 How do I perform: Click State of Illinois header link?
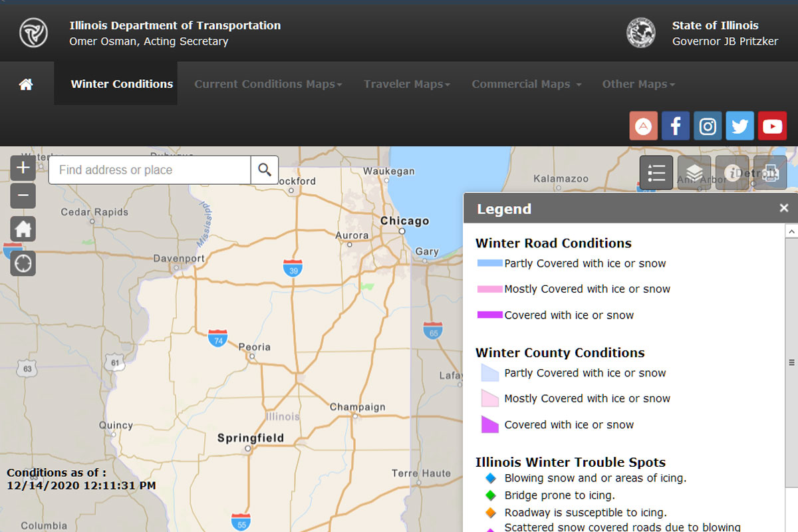click(x=715, y=25)
